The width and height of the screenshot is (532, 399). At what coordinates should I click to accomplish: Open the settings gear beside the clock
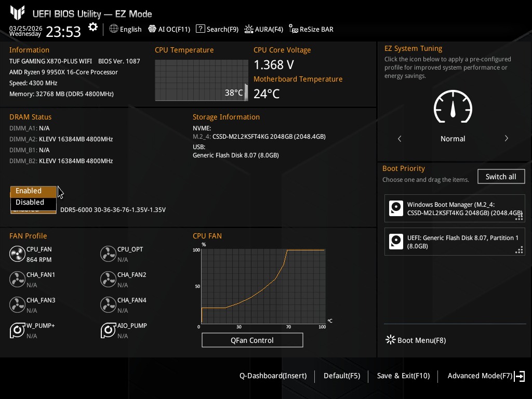tap(92, 27)
